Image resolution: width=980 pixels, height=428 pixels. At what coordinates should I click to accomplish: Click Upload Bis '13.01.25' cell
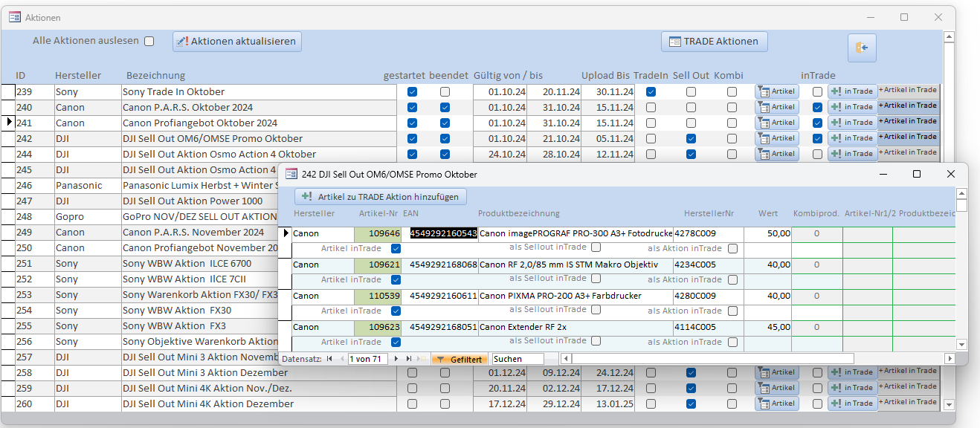[x=607, y=404]
